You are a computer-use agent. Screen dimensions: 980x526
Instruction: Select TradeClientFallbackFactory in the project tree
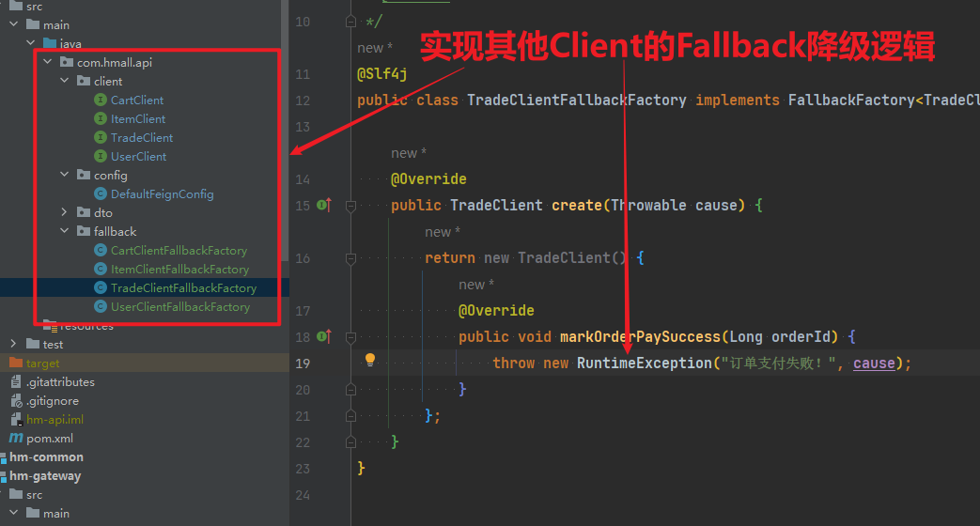[183, 288]
